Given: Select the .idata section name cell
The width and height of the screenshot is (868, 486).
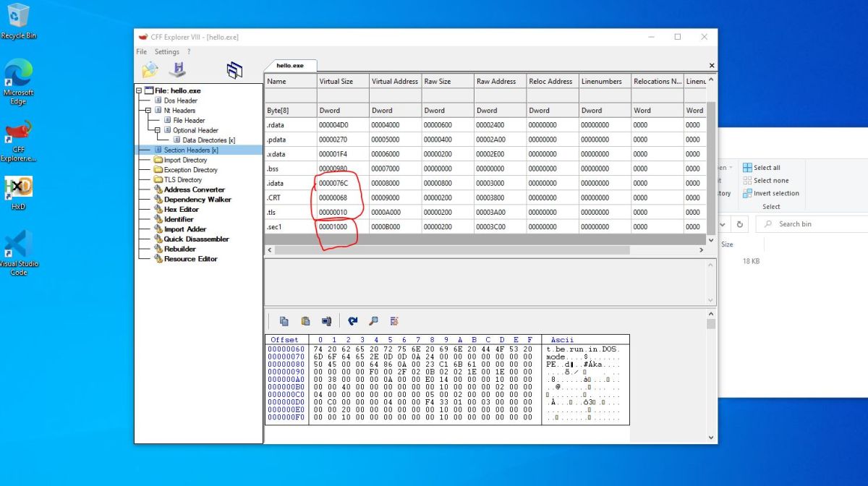Looking at the screenshot, I should 291,183.
